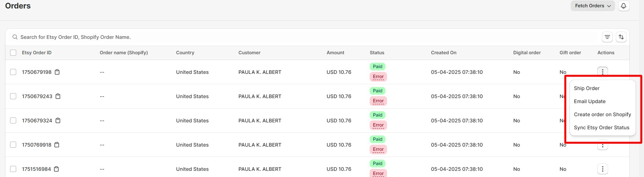Copy Etsy order ID 1750679324
This screenshot has width=644, height=177.
58,120
